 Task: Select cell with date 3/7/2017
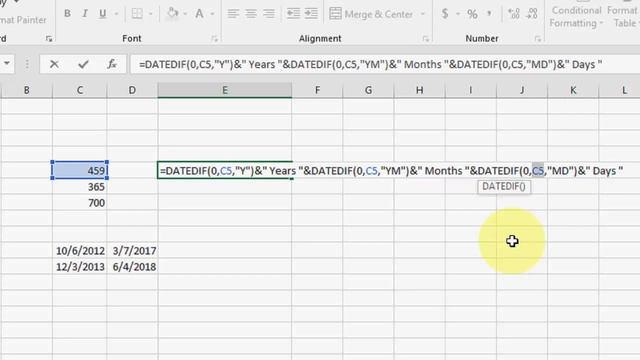[x=132, y=251]
